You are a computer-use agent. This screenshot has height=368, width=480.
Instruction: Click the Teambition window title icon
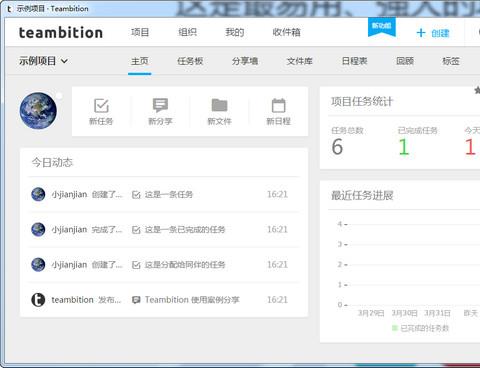[x=9, y=9]
